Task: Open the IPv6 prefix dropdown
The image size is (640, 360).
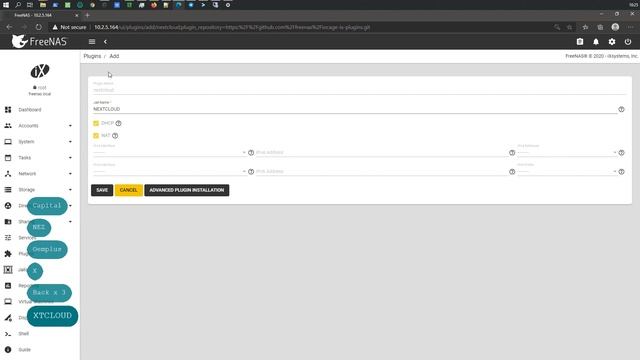Action: click(567, 171)
